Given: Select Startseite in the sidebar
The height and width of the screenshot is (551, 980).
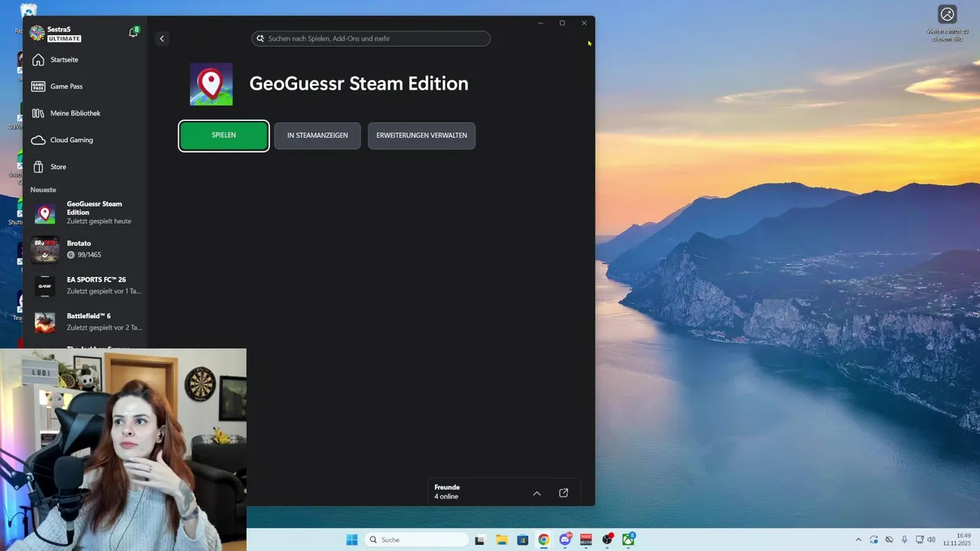Looking at the screenshot, I should [x=64, y=60].
